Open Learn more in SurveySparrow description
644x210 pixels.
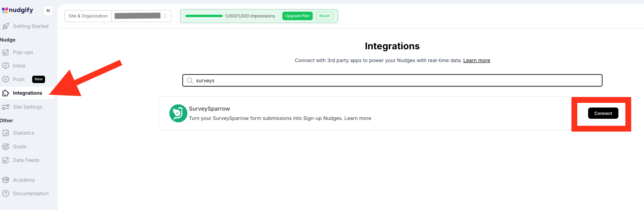(358, 118)
